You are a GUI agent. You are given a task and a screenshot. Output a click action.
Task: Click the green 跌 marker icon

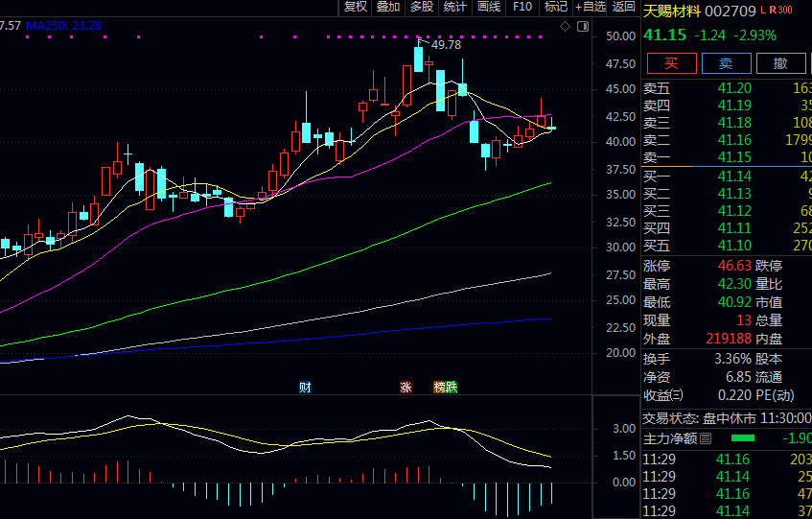[452, 387]
